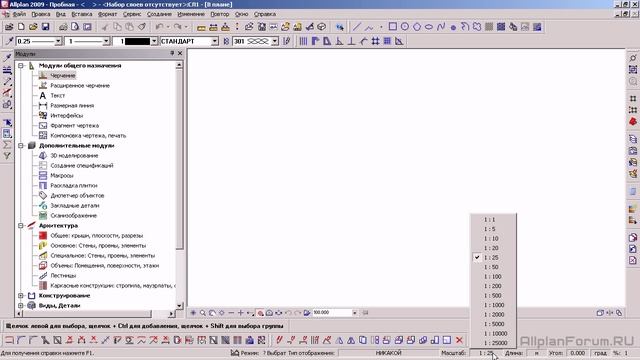Click the New document icon in toolbar
Image resolution: width=640 pixels, height=360 pixels.
21,27
